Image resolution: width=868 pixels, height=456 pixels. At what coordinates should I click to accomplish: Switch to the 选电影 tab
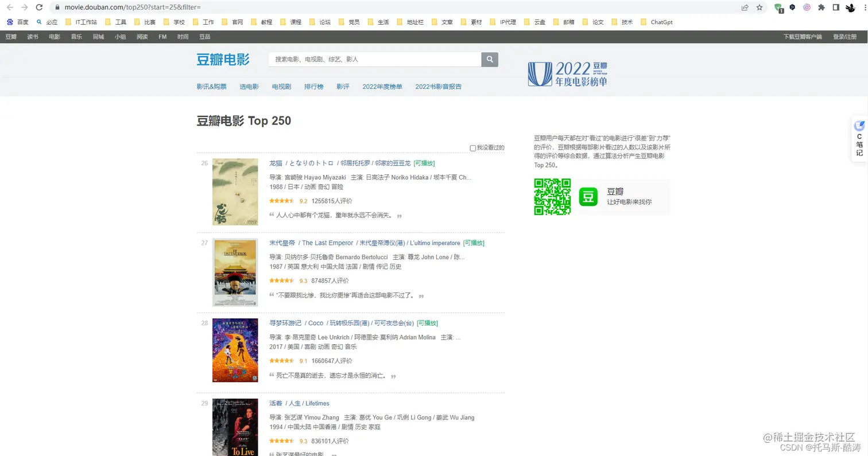click(249, 87)
